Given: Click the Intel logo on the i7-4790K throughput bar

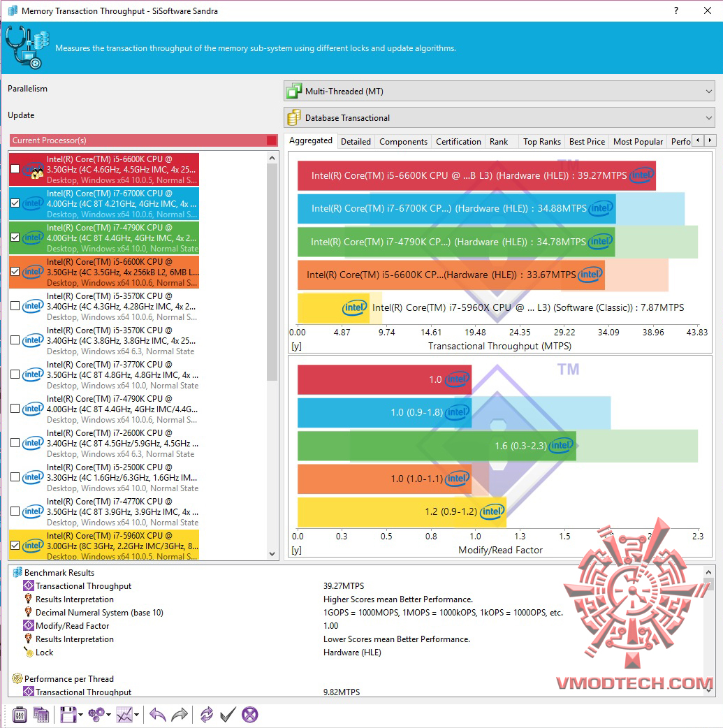Looking at the screenshot, I should 601,242.
